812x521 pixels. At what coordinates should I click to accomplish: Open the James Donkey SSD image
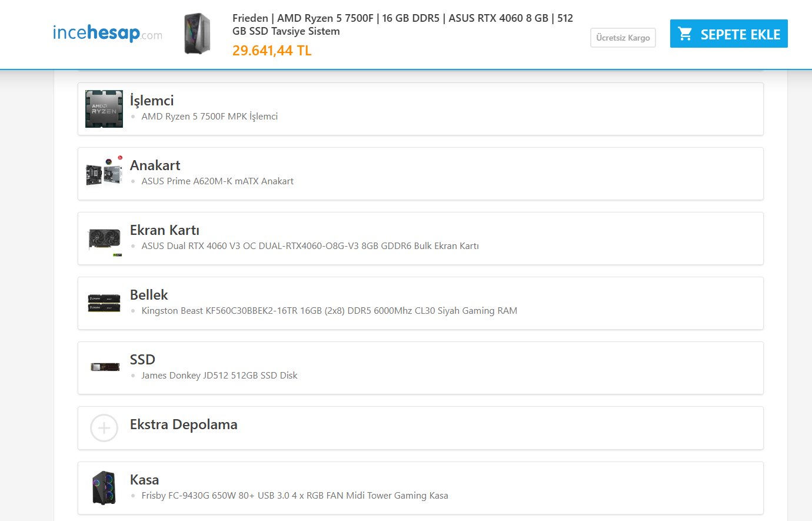104,368
